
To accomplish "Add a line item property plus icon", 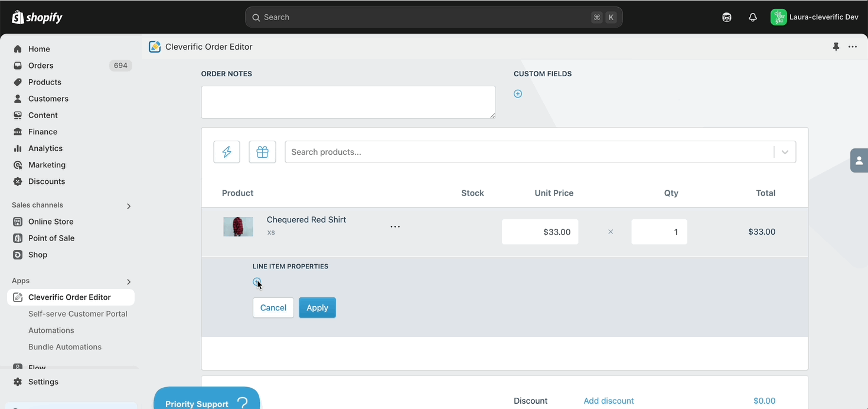I will pyautogui.click(x=257, y=282).
